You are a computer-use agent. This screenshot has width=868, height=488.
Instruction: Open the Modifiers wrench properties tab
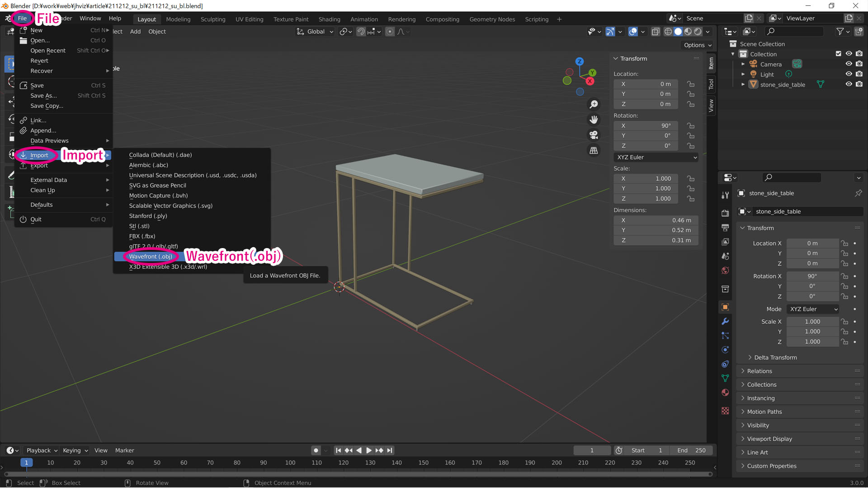(x=725, y=321)
